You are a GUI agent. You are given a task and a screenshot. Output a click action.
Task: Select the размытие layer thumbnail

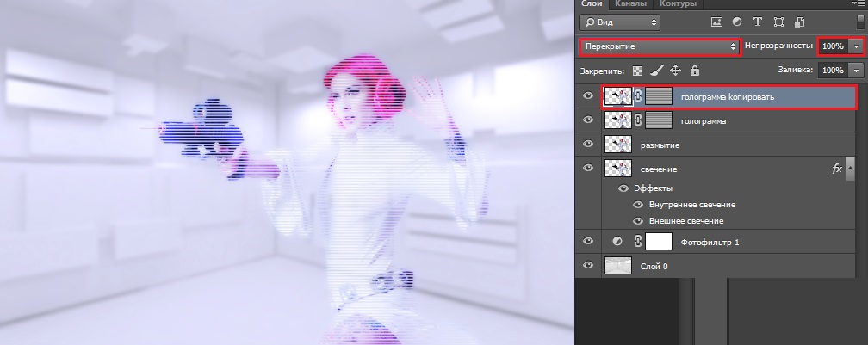(x=617, y=145)
